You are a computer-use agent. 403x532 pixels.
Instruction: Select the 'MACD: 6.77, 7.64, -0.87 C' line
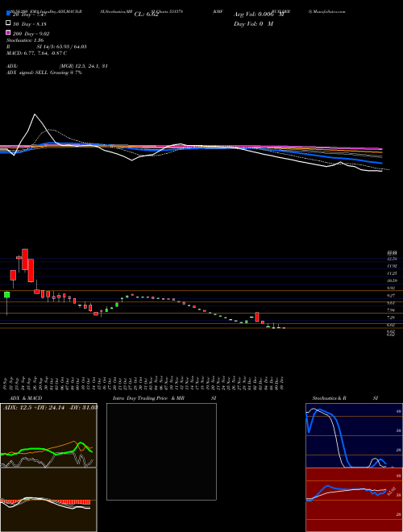pyautogui.click(x=36, y=53)
